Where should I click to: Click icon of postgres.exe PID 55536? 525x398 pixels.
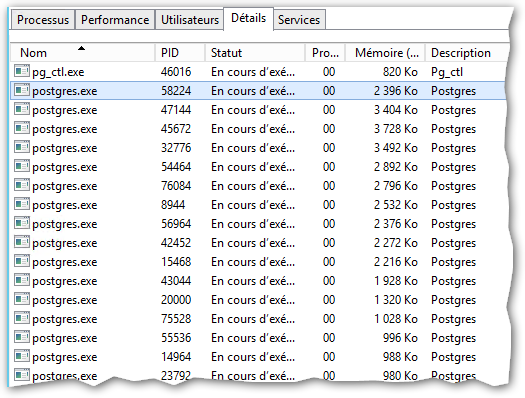click(22, 337)
